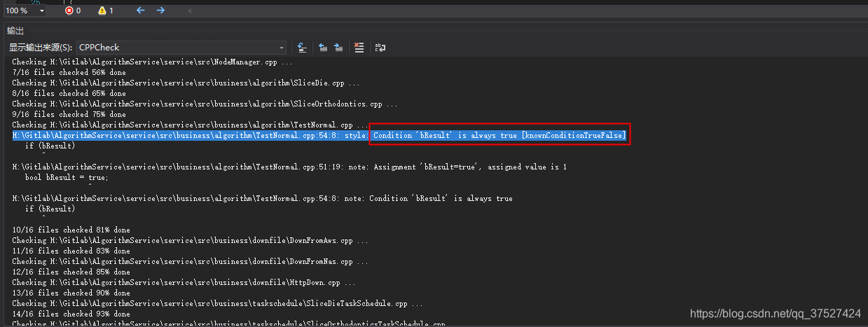Click '7/16 files checked 56% done' line
The width and height of the screenshot is (868, 327).
(x=69, y=72)
